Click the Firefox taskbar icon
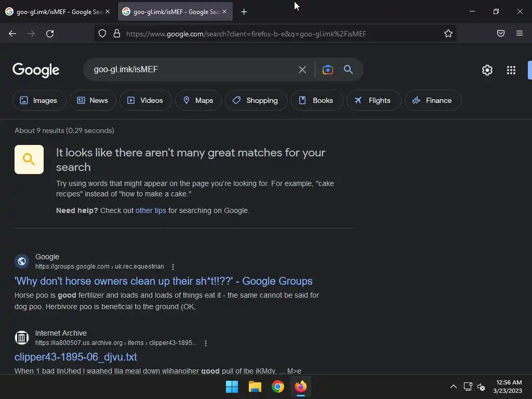This screenshot has width=532, height=399. [301, 387]
